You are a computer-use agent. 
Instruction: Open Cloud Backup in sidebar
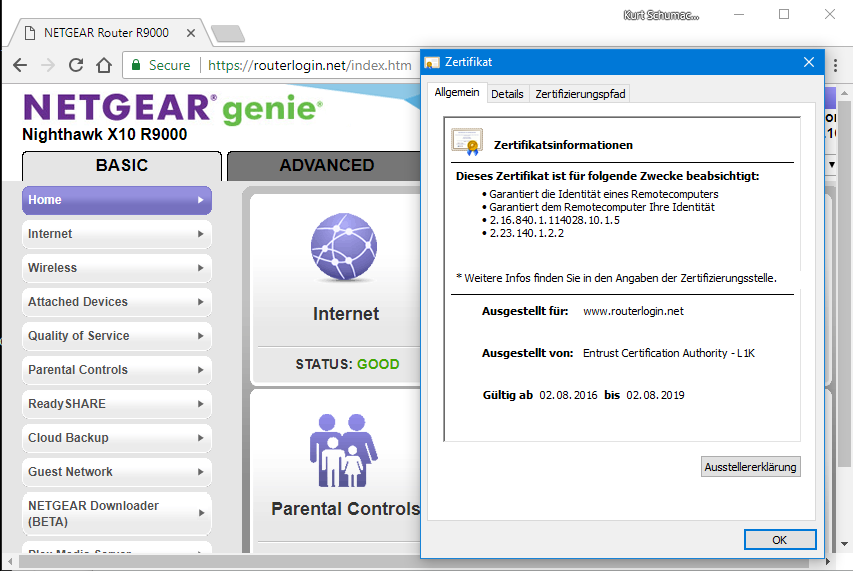click(117, 438)
